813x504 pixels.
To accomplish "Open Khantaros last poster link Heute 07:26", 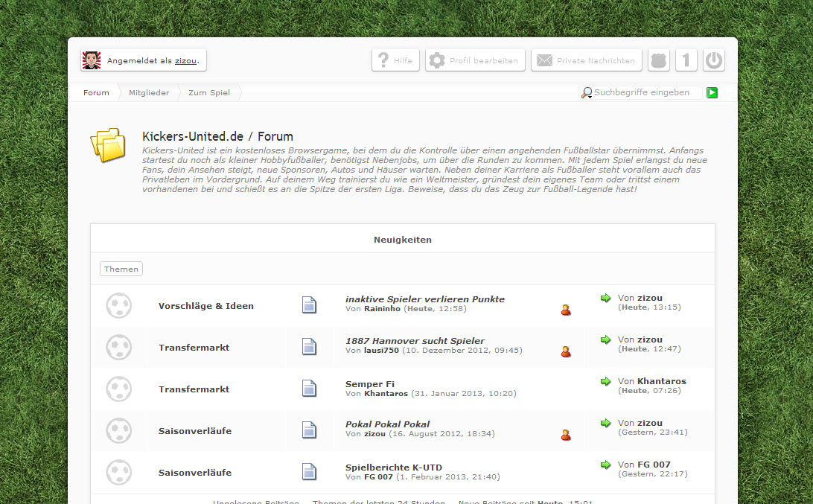I will point(662,381).
